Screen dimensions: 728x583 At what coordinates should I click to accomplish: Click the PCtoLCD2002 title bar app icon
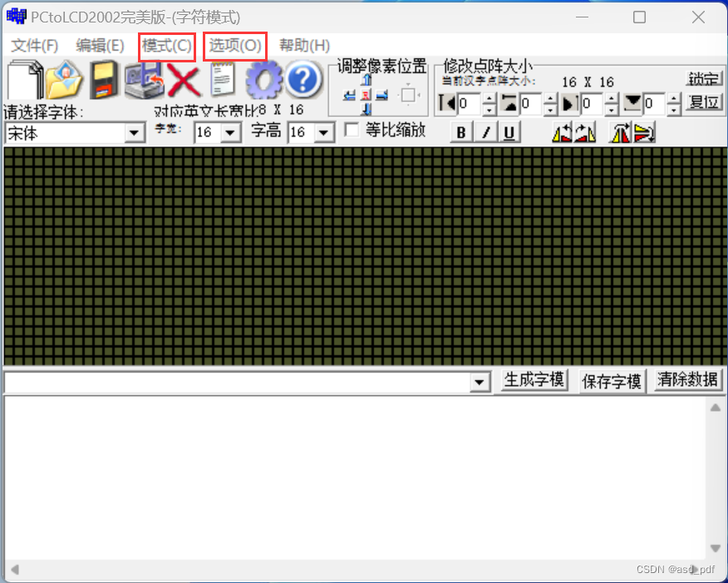click(x=17, y=17)
